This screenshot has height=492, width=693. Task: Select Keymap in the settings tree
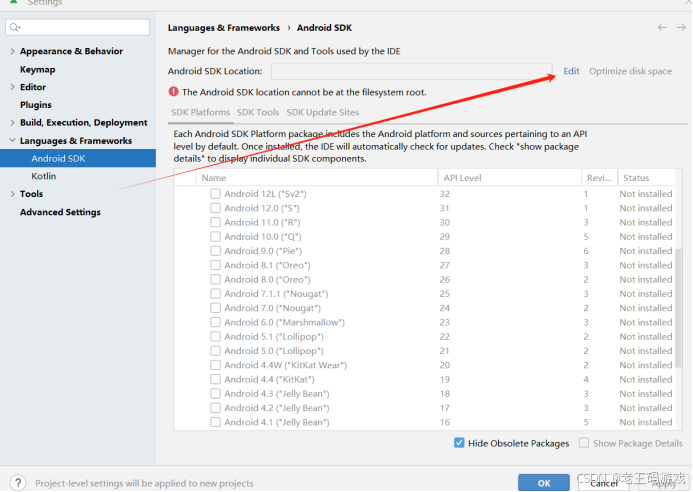coord(38,69)
